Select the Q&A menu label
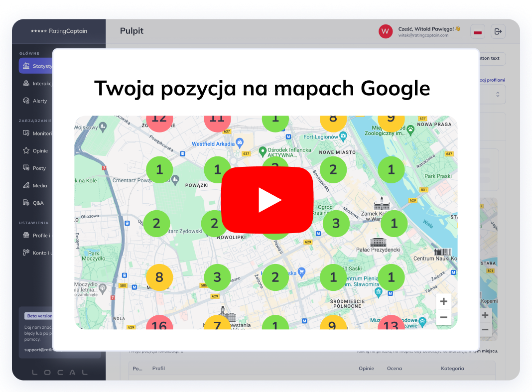532x392 pixels. [38, 203]
